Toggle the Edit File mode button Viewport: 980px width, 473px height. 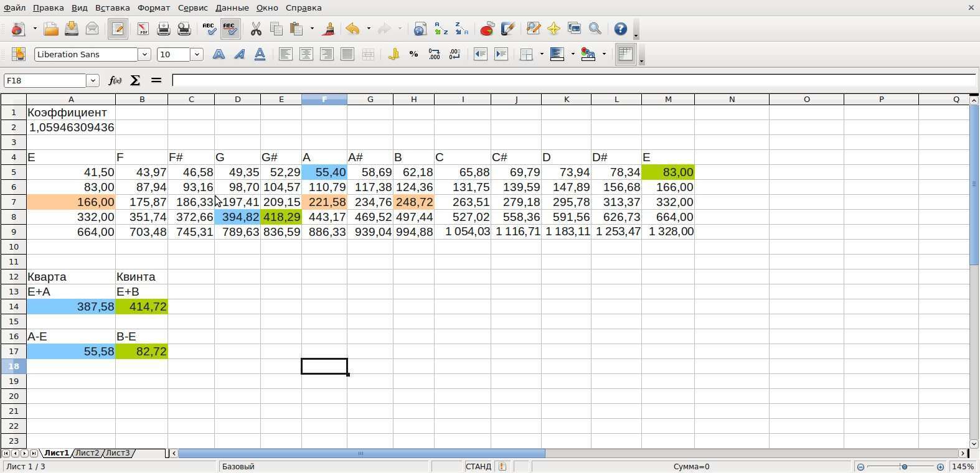(x=118, y=29)
